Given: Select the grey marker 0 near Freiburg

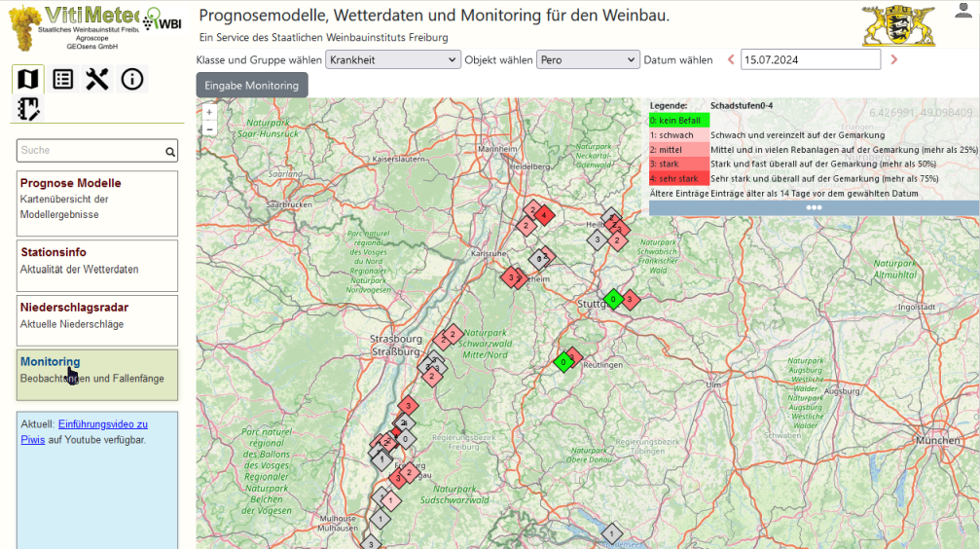Looking at the screenshot, I should pos(405,439).
